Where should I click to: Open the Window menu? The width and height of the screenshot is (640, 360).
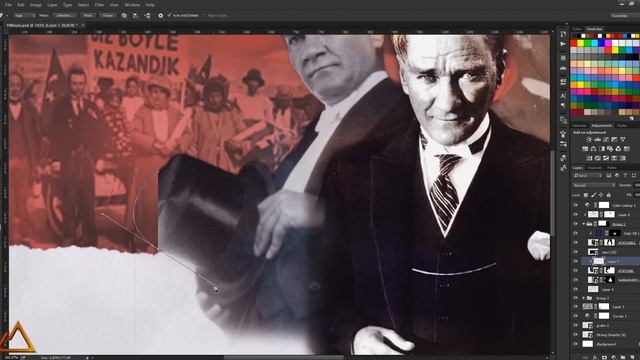pyautogui.click(x=132, y=5)
